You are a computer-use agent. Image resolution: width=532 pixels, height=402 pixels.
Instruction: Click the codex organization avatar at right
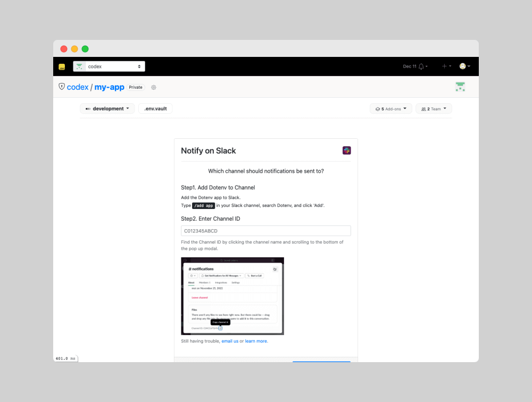[x=460, y=87]
